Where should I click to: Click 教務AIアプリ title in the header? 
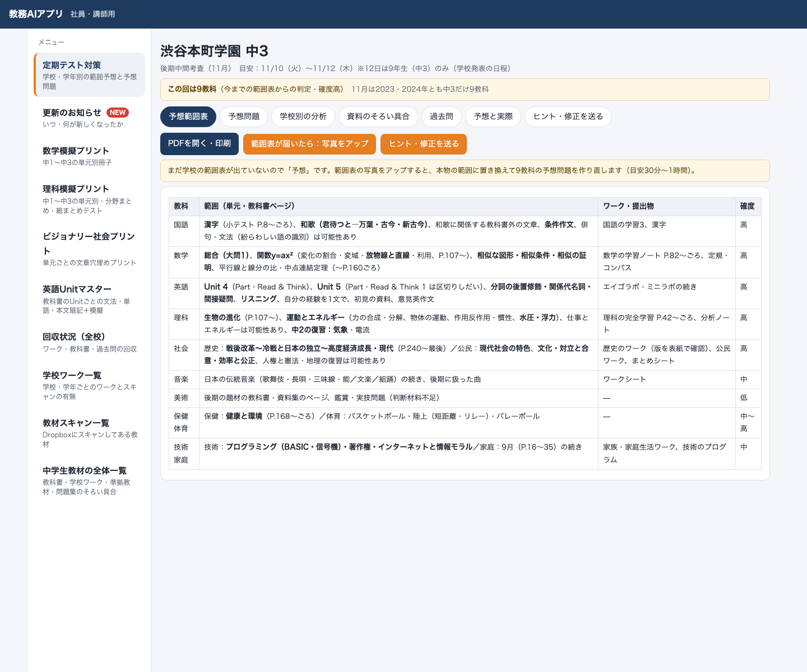pos(36,14)
